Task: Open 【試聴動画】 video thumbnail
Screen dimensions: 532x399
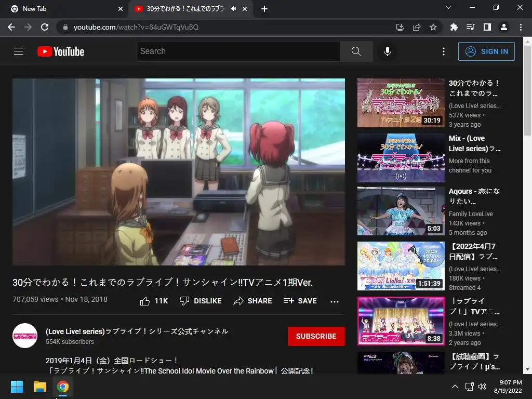Action: click(401, 363)
